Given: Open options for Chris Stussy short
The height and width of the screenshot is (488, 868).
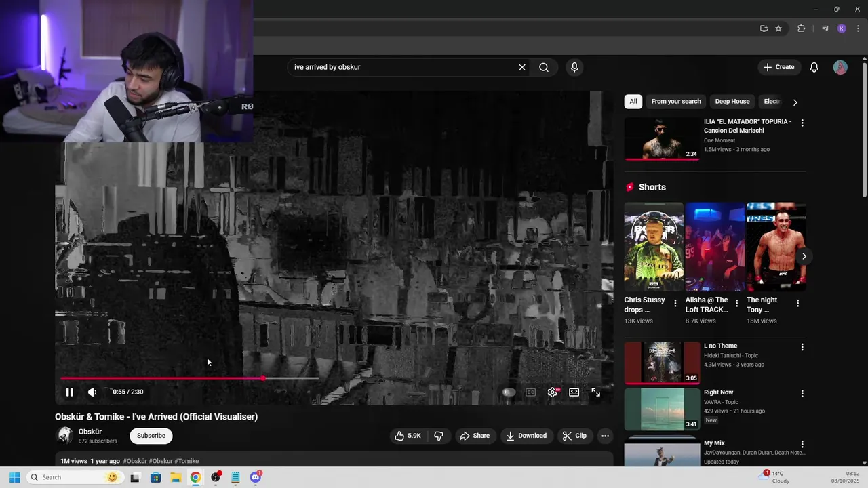Looking at the screenshot, I should (675, 304).
